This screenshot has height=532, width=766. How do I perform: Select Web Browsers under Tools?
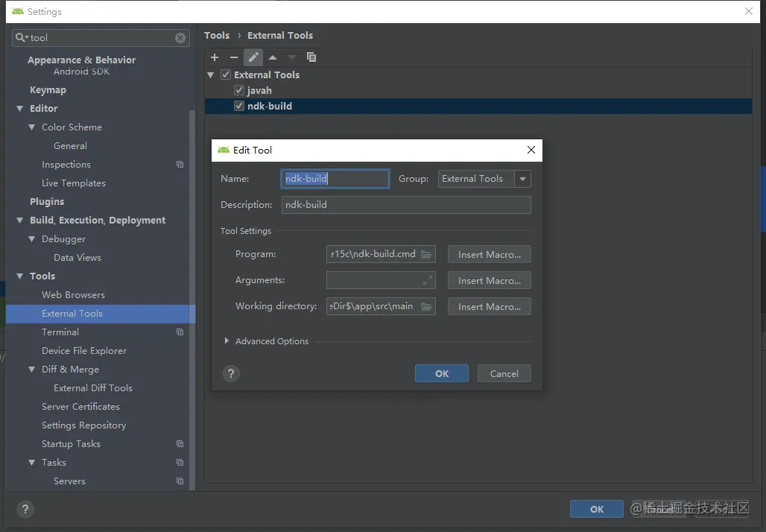(73, 295)
